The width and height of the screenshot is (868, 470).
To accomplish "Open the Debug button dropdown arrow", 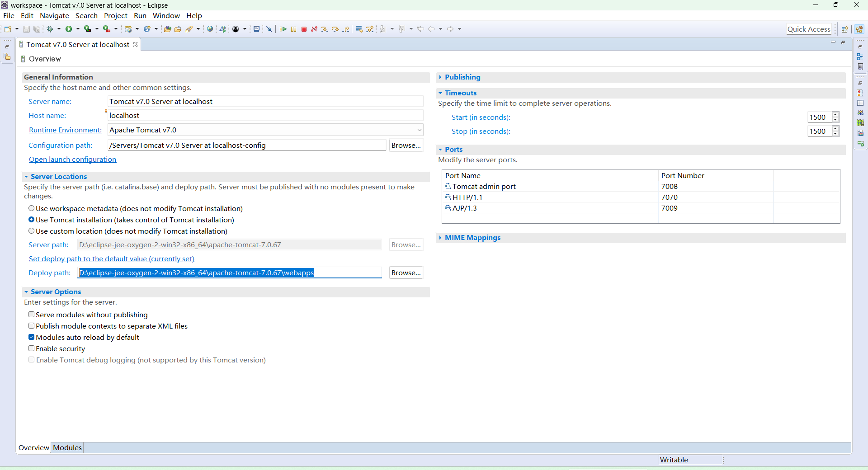I will point(59,29).
